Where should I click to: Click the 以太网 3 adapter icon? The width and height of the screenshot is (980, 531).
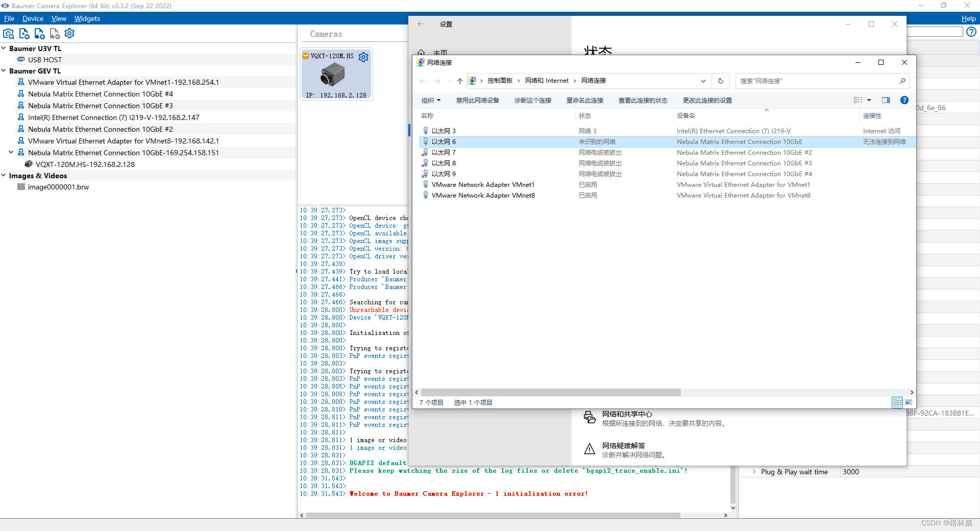(x=425, y=131)
